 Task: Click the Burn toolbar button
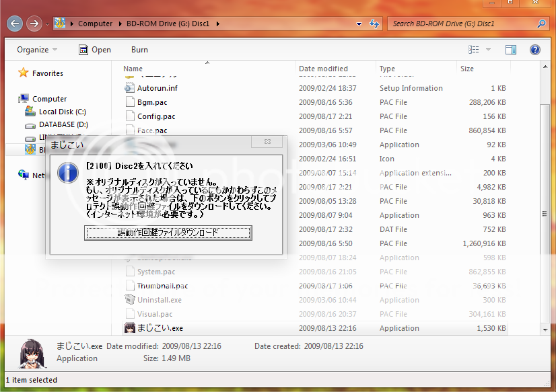tap(139, 50)
